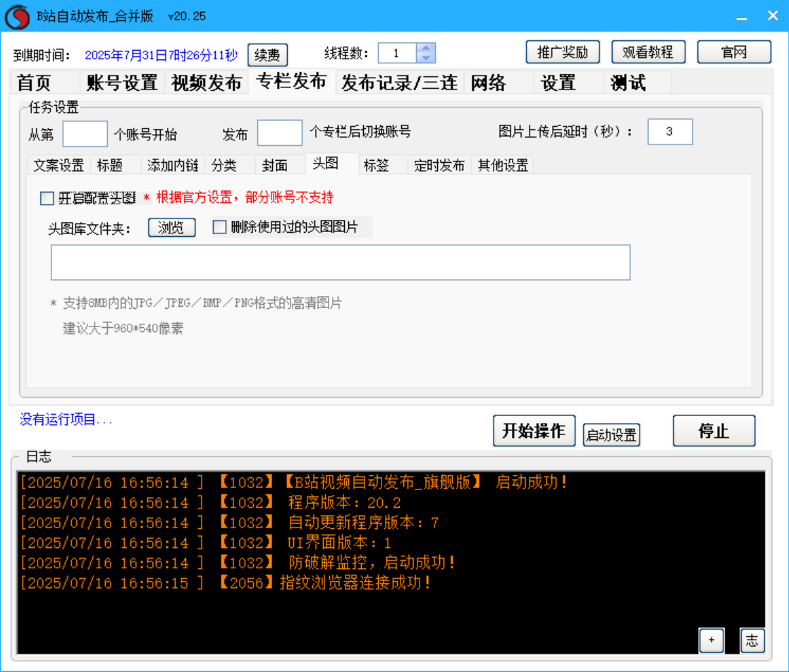Click the 从第 starting account number field

[x=85, y=134]
